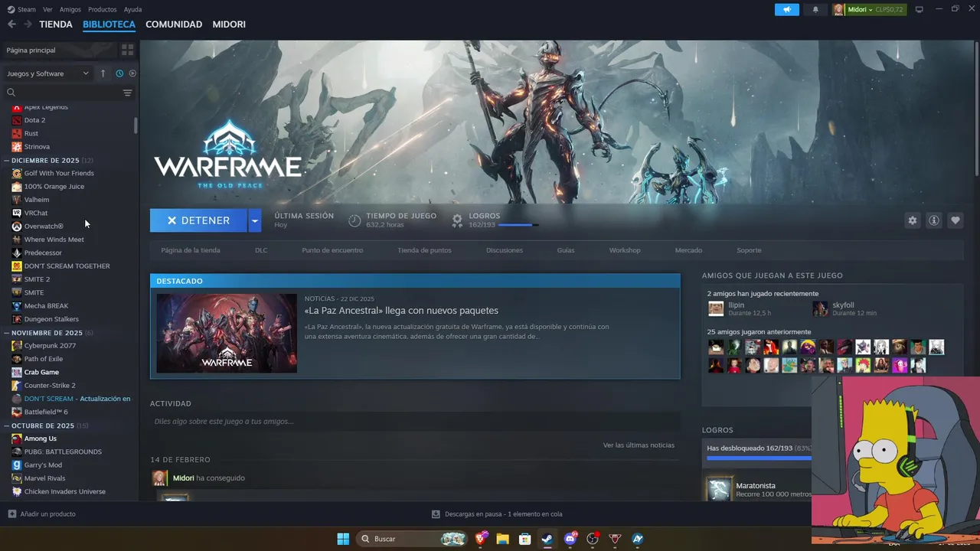Screen dimensions: 980x551
Task: Open the Tienda de puntos tab
Action: (x=424, y=250)
